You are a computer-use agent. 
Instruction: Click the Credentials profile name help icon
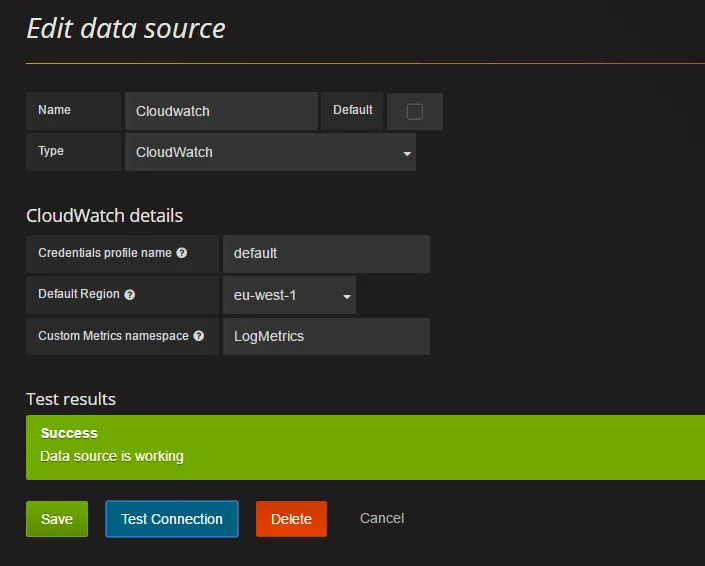[182, 253]
